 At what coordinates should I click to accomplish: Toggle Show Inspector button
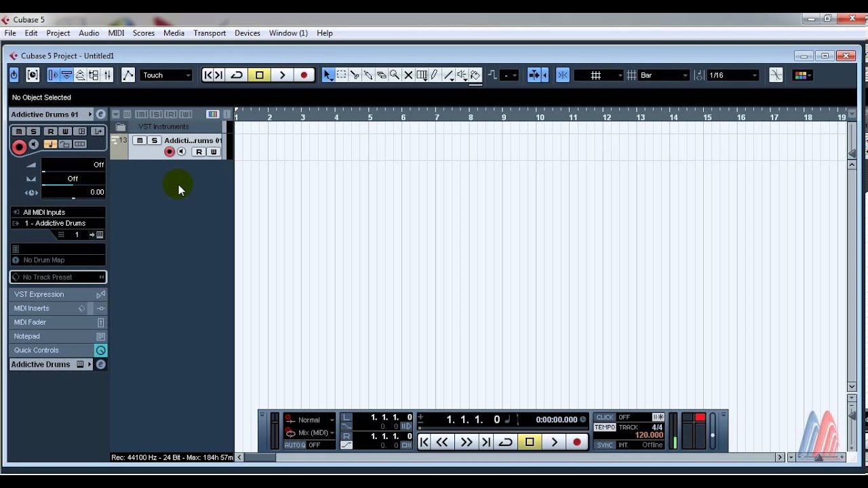coord(54,75)
